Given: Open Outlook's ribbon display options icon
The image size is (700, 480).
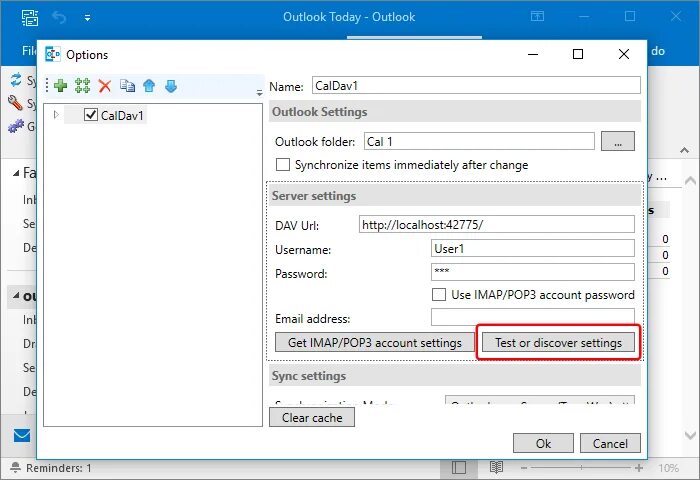Looking at the screenshot, I should [538, 17].
